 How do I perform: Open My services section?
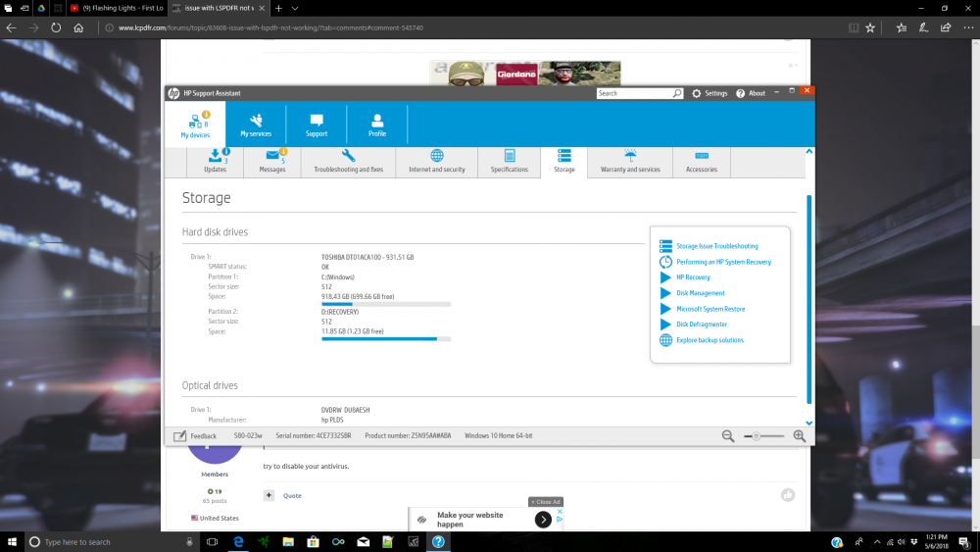(256, 124)
